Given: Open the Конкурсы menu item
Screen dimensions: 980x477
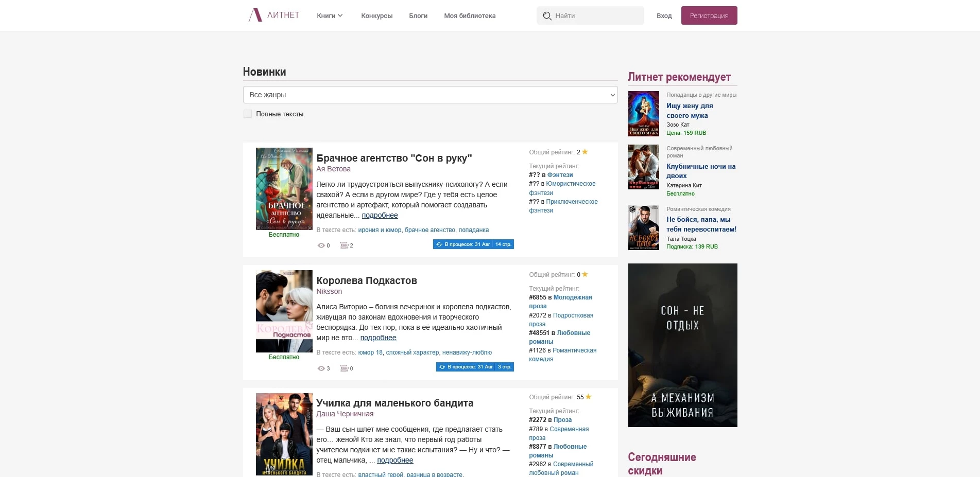Looking at the screenshot, I should pyautogui.click(x=376, y=16).
